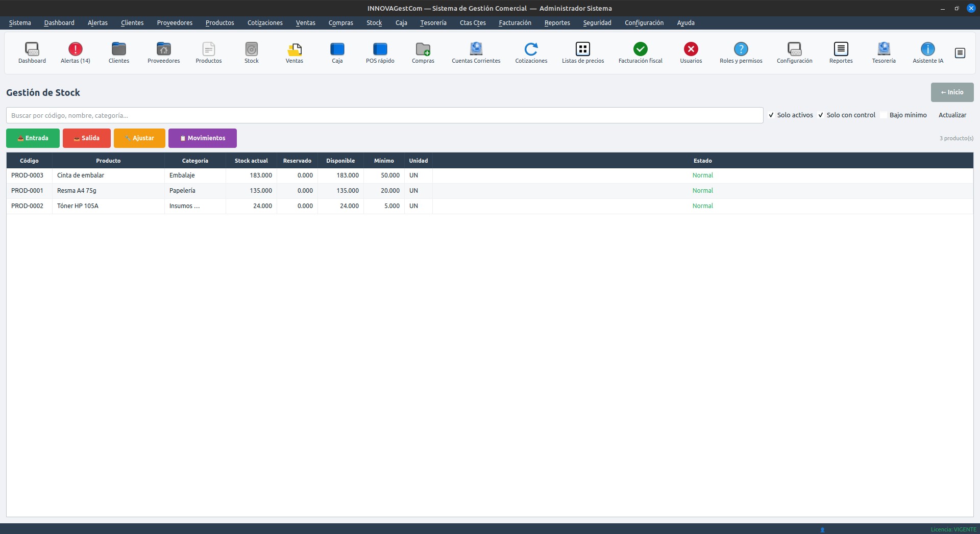Register a stock Entrada
The width and height of the screenshot is (980, 534).
(x=33, y=138)
